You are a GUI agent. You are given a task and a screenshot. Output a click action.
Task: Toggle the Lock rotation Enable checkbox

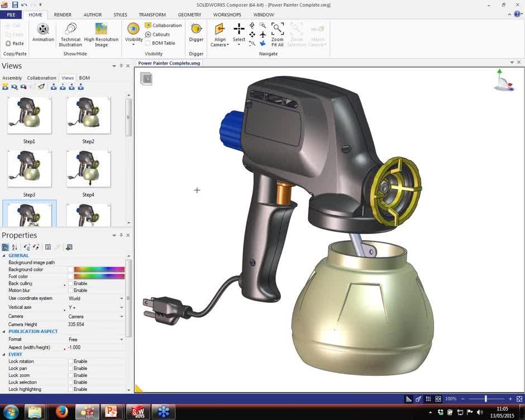pos(71,362)
